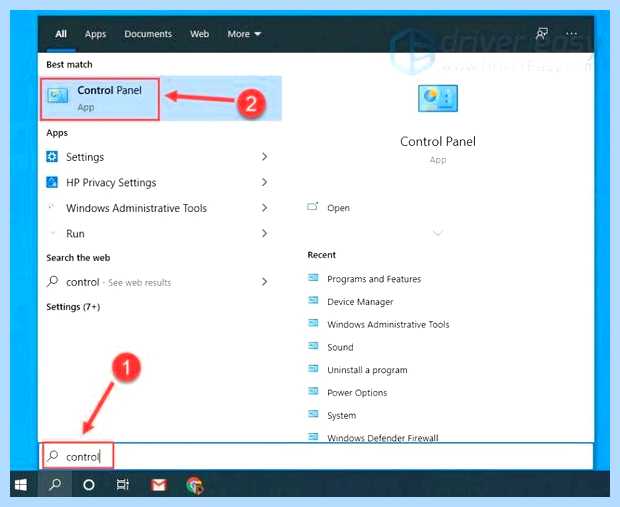Viewport: 620px width, 507px height.
Task: Click the magnifier icon beside control web result
Action: [x=52, y=282]
